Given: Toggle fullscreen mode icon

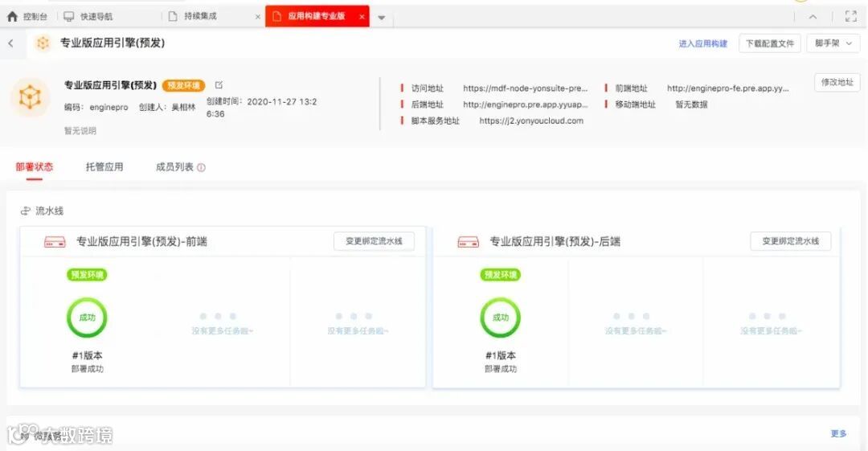Looking at the screenshot, I should coord(851,16).
